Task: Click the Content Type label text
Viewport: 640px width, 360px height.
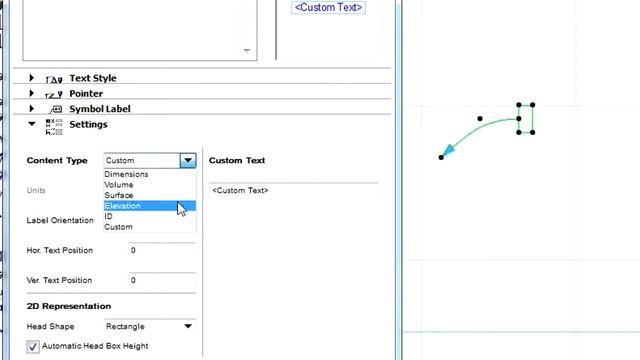Action: 57,160
